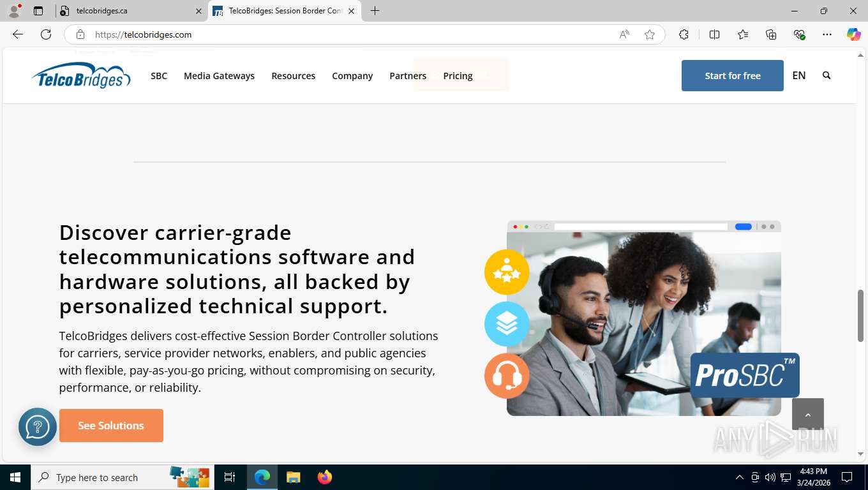This screenshot has height=490, width=868.
Task: Open the SBC navigation menu
Action: coord(159,75)
